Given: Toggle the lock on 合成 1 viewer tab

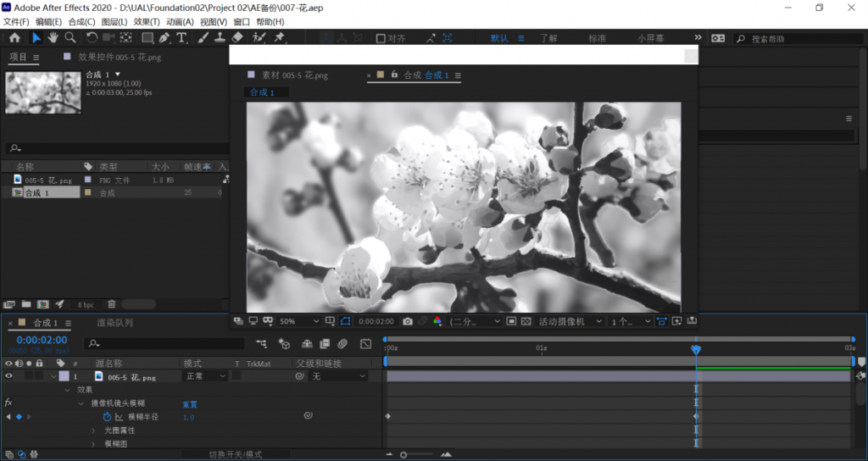Looking at the screenshot, I should 394,75.
